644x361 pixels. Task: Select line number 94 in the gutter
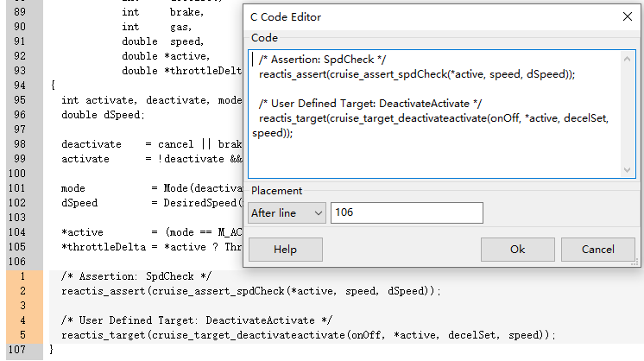click(21, 85)
